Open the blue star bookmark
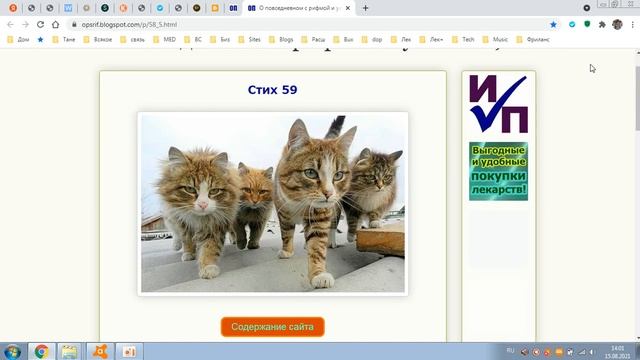The width and height of the screenshot is (640, 360). tap(40, 40)
